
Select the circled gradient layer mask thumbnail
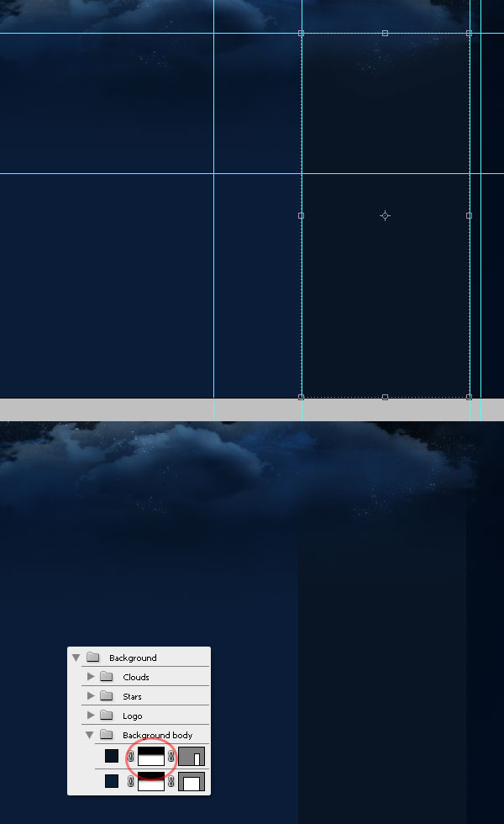[x=151, y=756]
